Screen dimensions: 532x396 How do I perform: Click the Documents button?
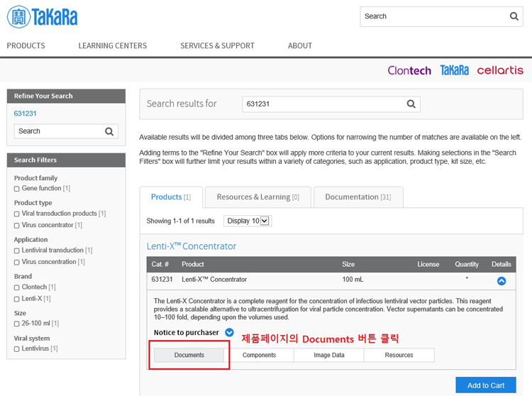[189, 355]
